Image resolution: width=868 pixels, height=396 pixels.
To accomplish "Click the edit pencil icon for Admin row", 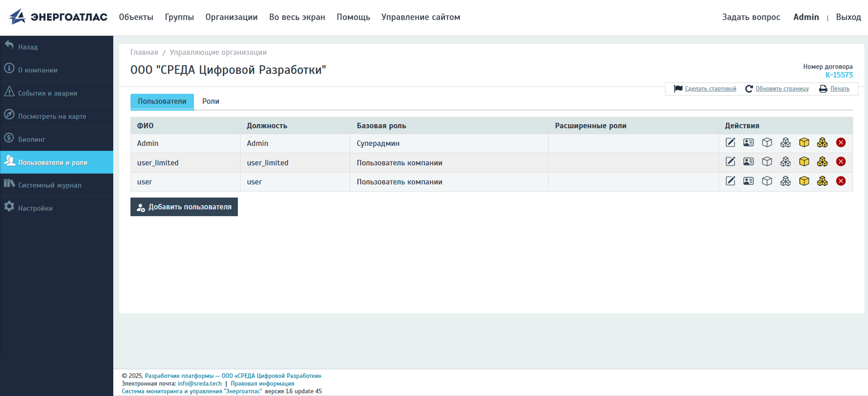I will (730, 143).
